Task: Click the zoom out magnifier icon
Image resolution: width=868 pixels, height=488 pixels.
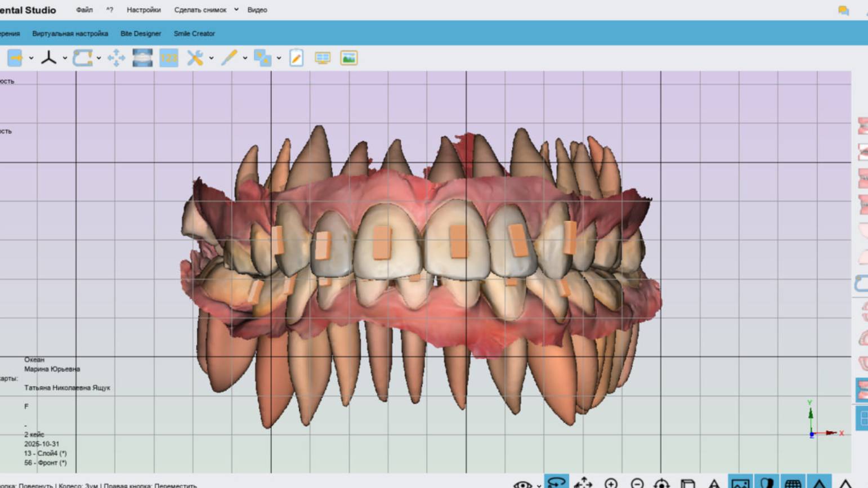Action: point(637,483)
